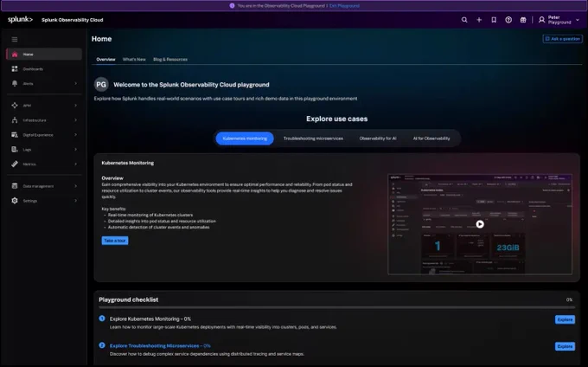
Task: Click the Home icon in sidebar
Action: [x=15, y=55]
